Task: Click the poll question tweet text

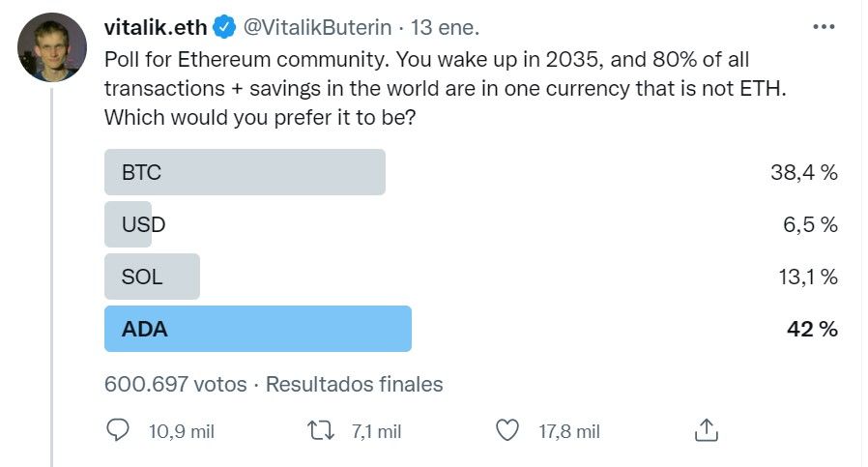Action: pos(445,89)
